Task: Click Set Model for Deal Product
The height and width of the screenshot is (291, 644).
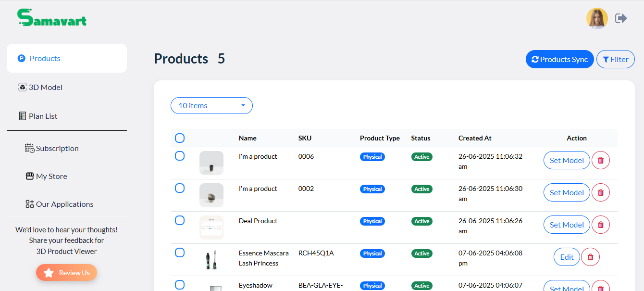Action: (x=567, y=225)
